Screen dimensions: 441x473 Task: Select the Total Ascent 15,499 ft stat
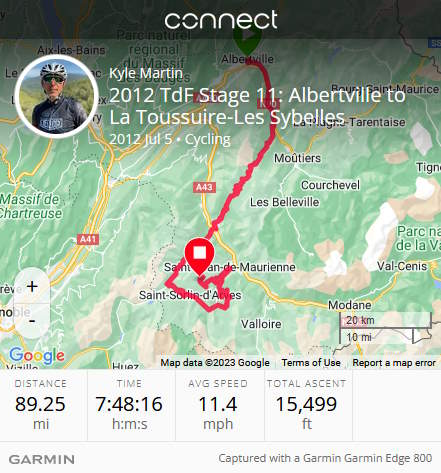[306, 405]
